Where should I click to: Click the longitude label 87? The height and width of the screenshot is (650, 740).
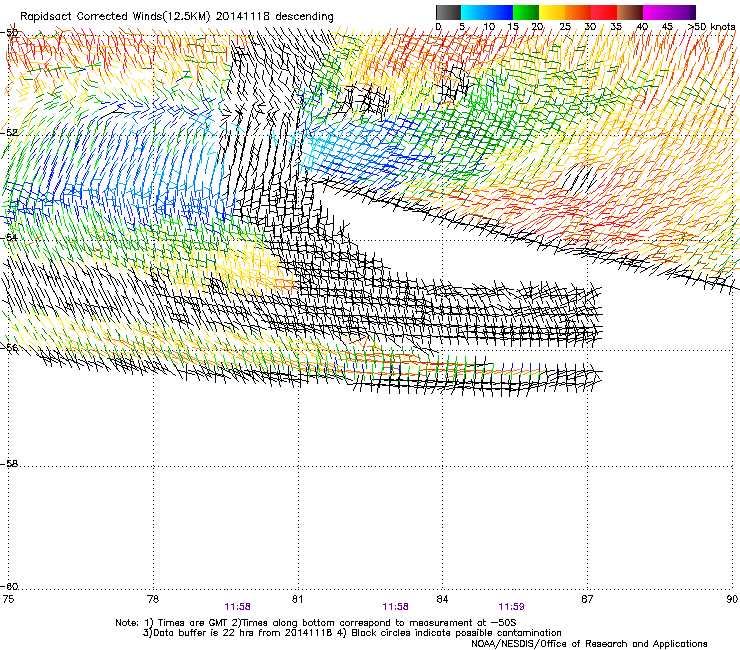(587, 599)
